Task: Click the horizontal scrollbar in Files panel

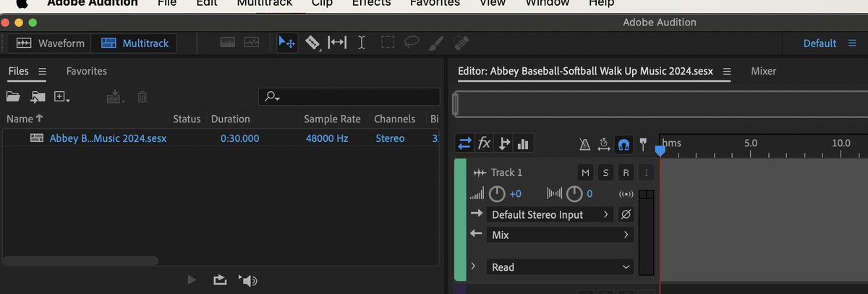Action: pyautogui.click(x=80, y=261)
